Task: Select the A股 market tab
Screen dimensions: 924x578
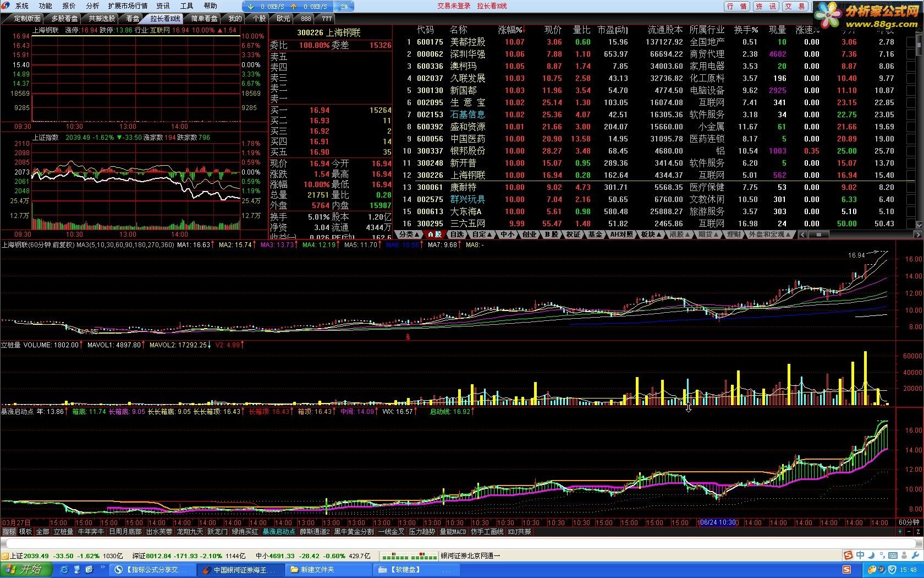Action: [x=435, y=235]
